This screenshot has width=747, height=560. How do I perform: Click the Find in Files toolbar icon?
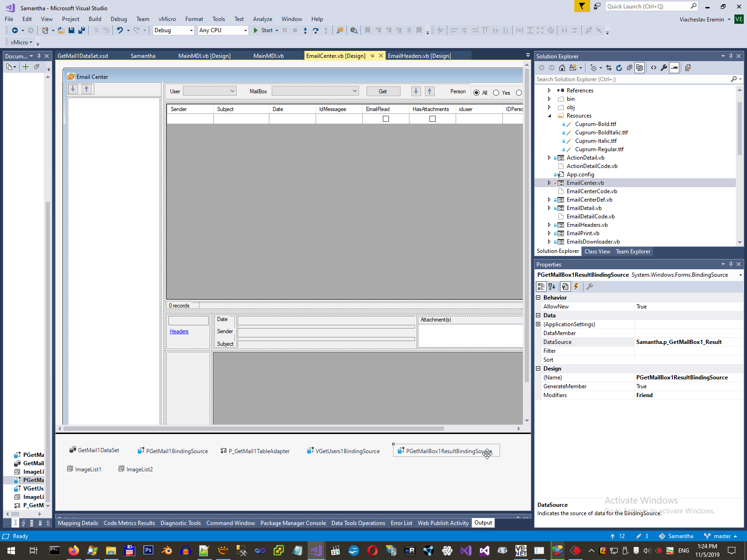(354, 30)
